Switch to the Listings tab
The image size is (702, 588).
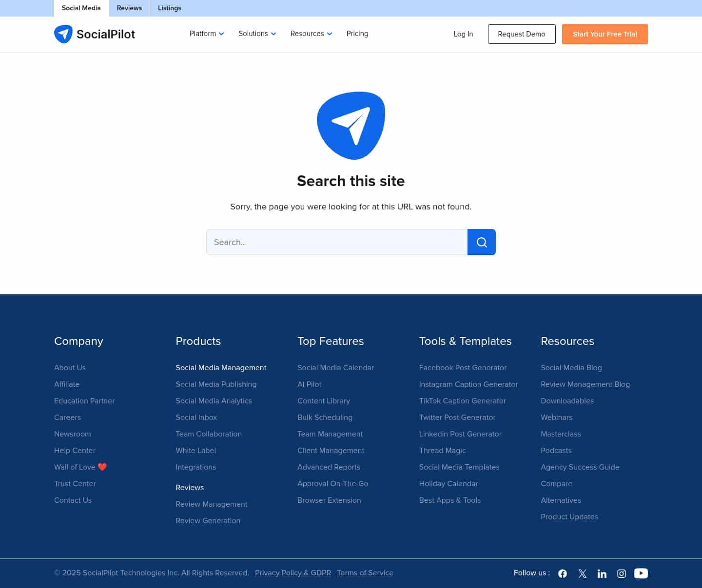coord(169,8)
